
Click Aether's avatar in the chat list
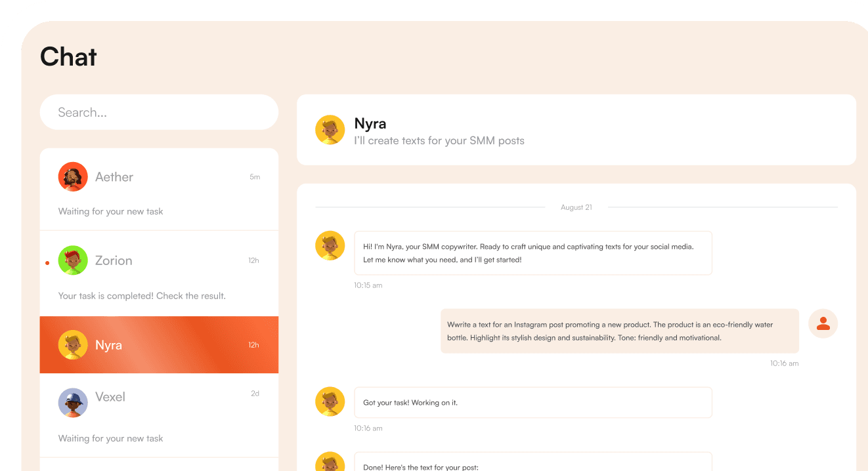(73, 176)
